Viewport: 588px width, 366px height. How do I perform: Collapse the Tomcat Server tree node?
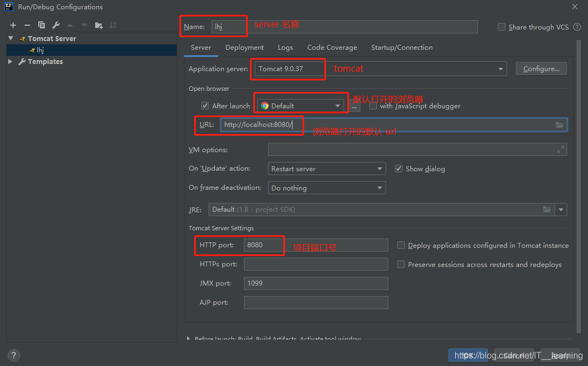(x=11, y=38)
